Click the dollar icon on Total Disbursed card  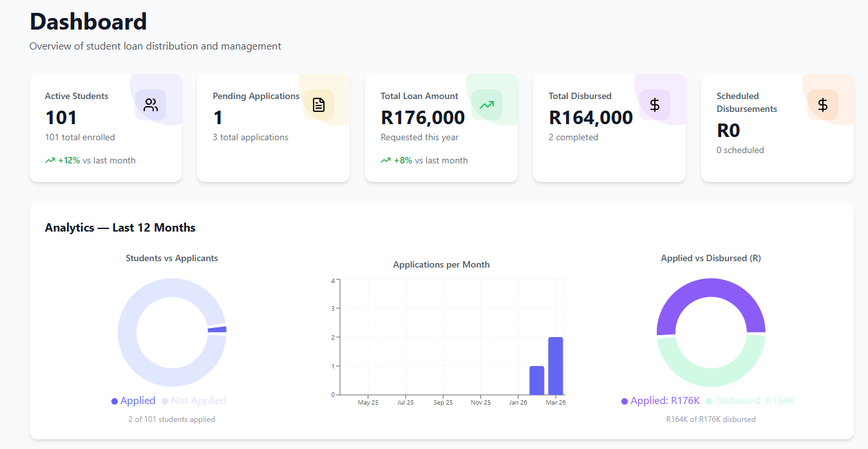(x=655, y=105)
